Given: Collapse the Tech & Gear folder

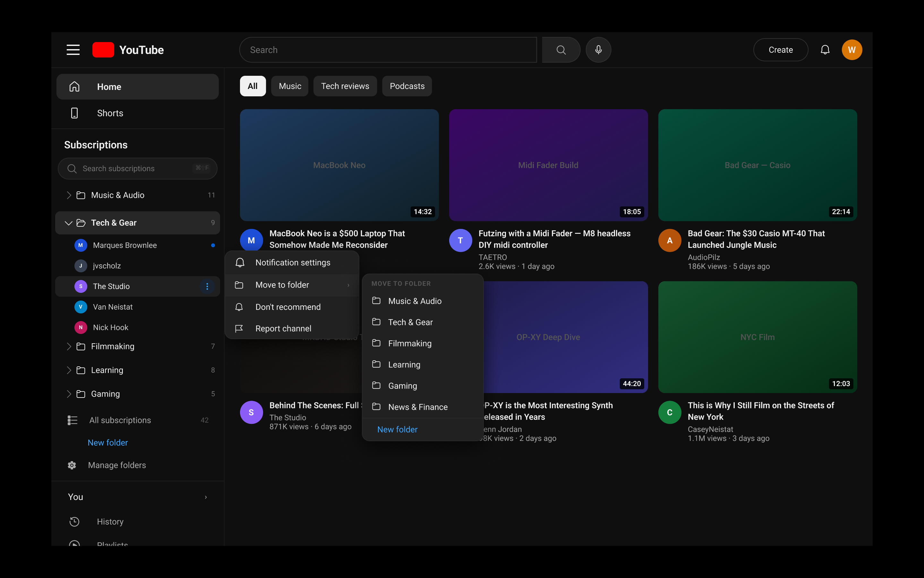Looking at the screenshot, I should coord(69,223).
